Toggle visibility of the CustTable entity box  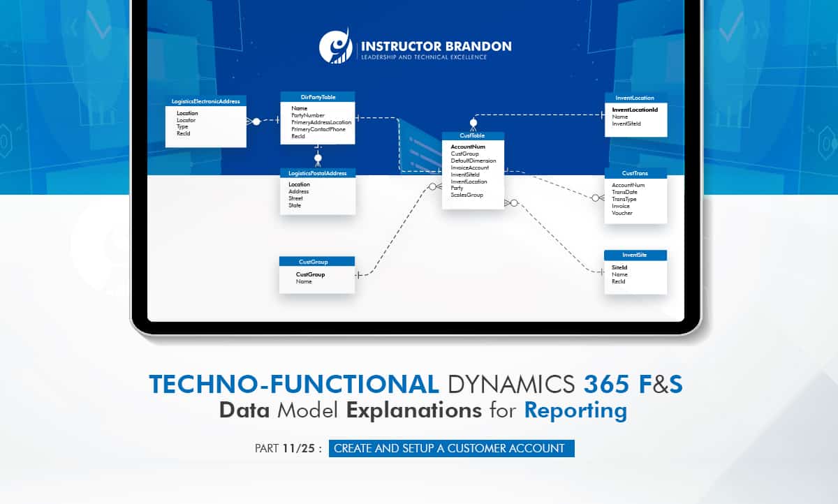(x=472, y=171)
